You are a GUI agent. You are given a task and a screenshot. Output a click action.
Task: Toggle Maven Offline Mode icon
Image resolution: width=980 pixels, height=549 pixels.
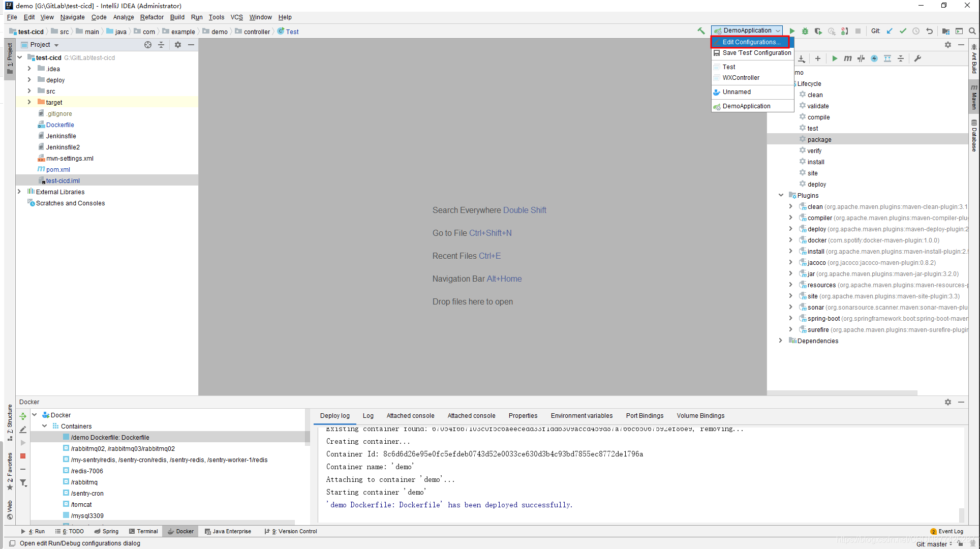(861, 58)
